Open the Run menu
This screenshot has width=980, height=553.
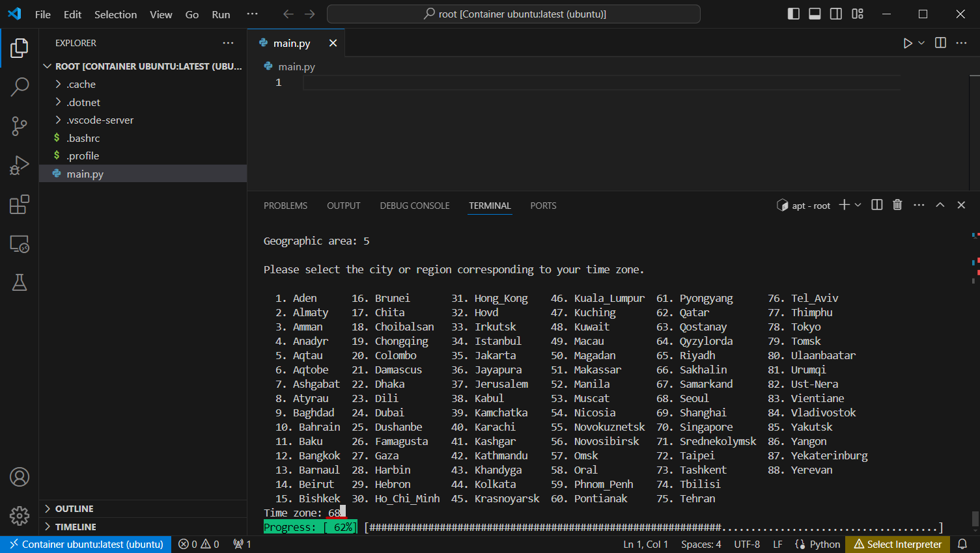coord(221,14)
